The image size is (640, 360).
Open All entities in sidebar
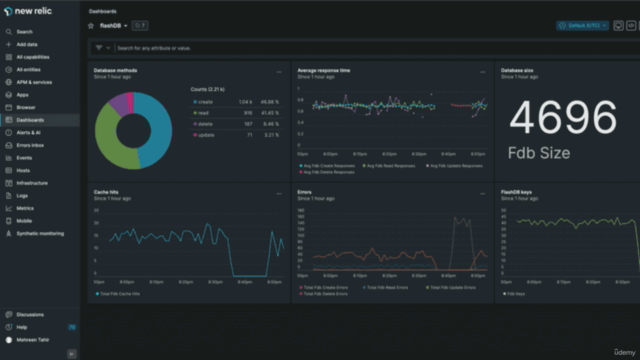(28, 70)
